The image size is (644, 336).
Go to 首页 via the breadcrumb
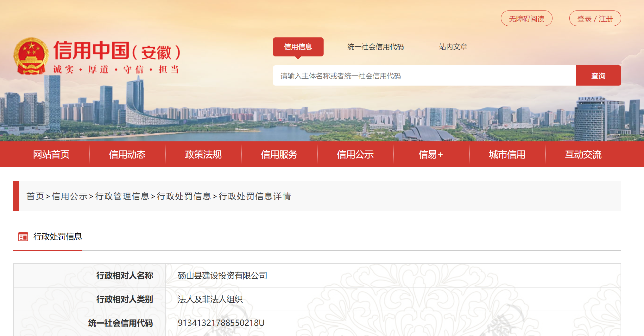(x=35, y=196)
